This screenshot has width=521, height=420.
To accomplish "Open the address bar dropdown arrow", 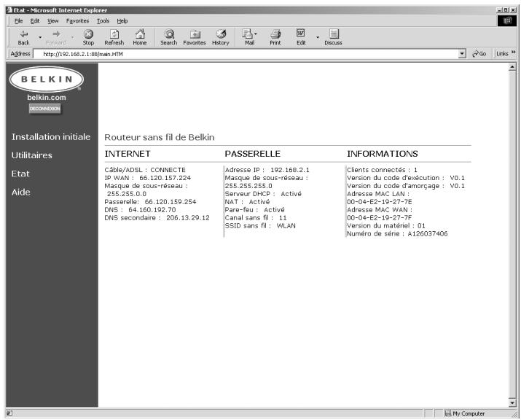I will (462, 53).
